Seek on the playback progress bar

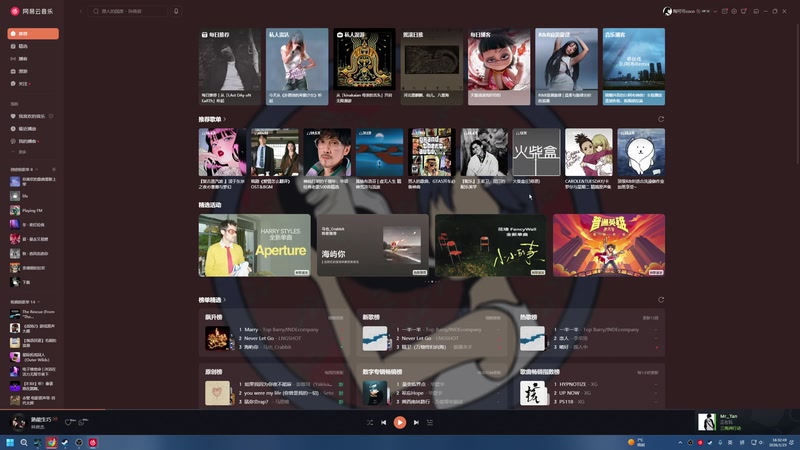[400, 410]
